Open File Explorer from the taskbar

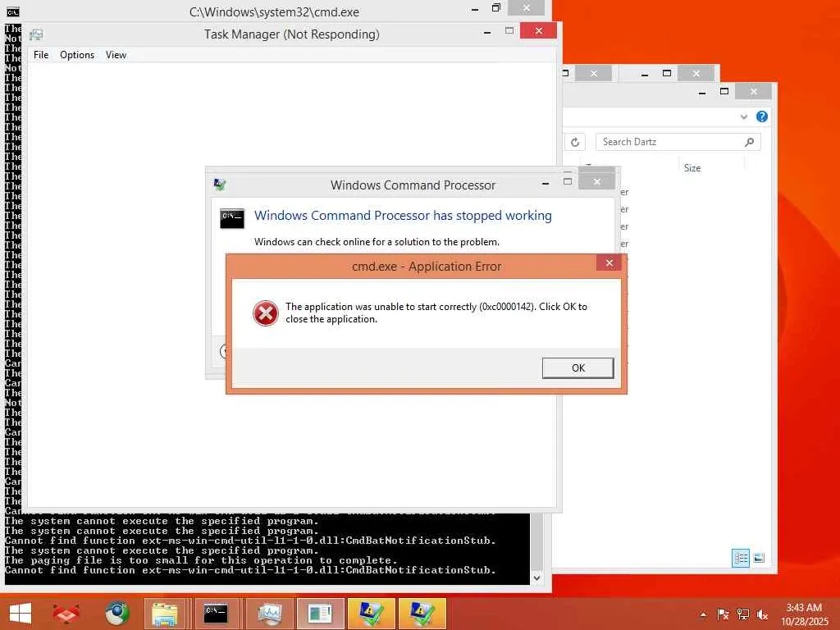coord(165,614)
